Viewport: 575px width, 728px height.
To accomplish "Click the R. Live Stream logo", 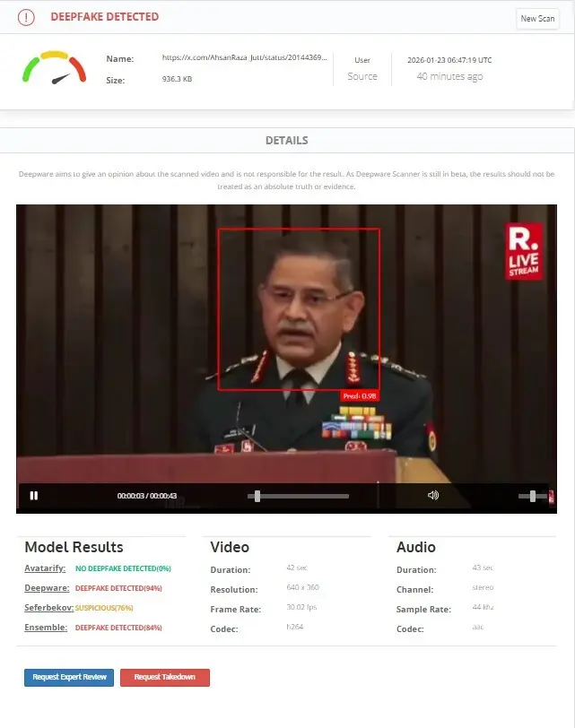I will pyautogui.click(x=523, y=251).
